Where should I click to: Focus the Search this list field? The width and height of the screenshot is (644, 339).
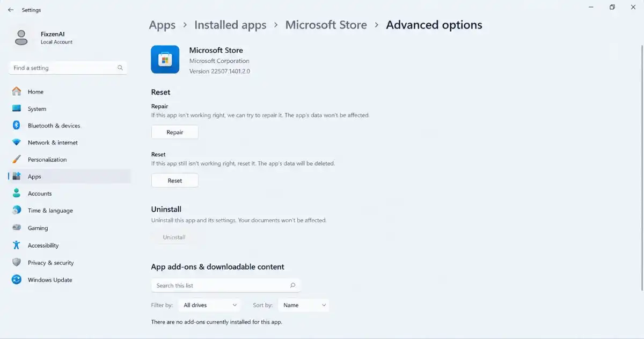[226, 285]
